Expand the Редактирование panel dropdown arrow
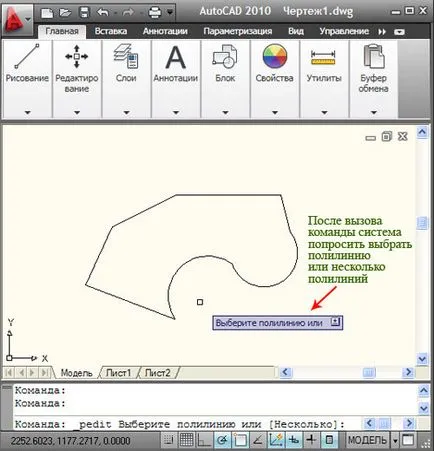 pos(77,113)
